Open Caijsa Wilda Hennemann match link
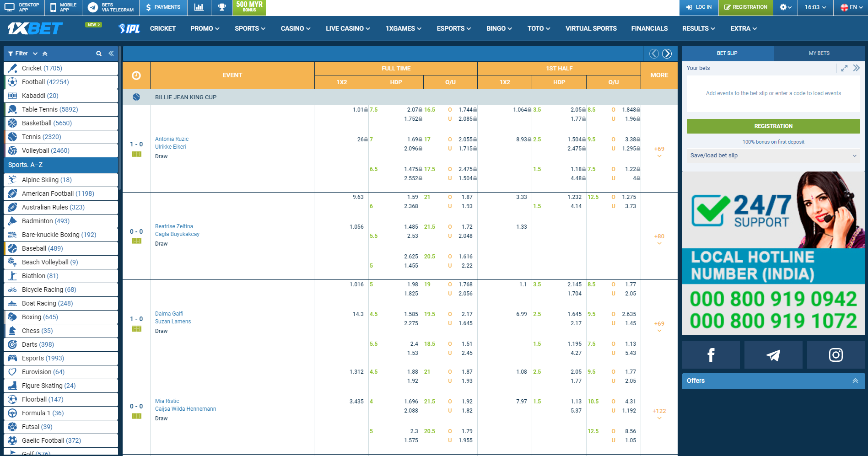868x456 pixels. tap(185, 409)
